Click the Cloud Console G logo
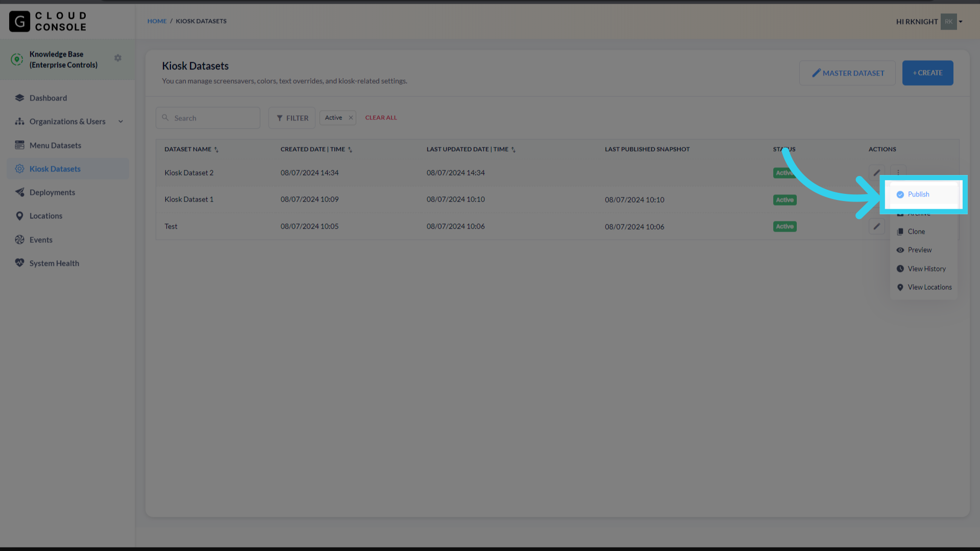This screenshot has width=980, height=551. tap(19, 21)
